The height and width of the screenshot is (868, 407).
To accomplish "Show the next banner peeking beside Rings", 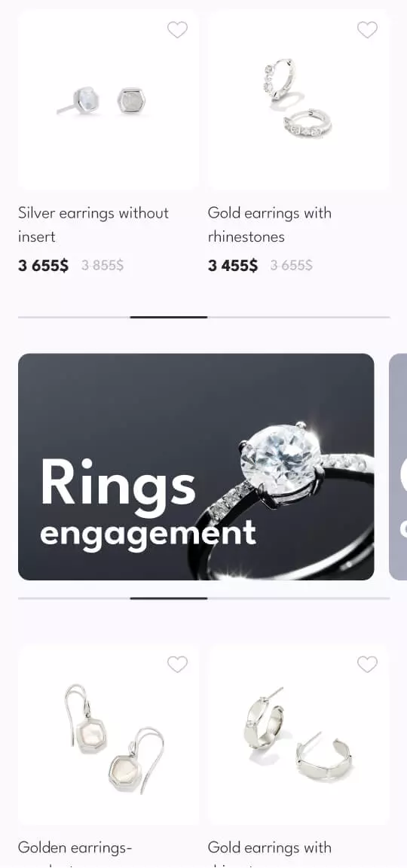I will pyautogui.click(x=398, y=467).
